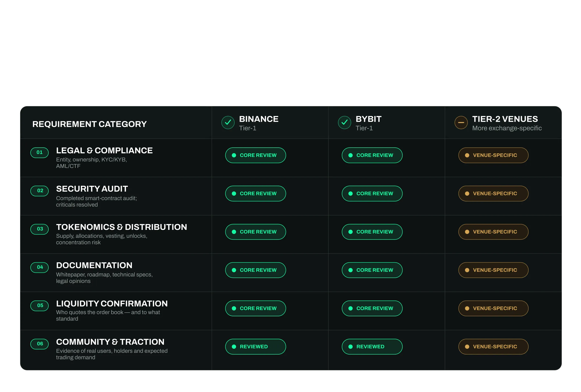Click the TOKENOMICS & DISTRIBUTION row title
Image resolution: width=581 pixels, height=392 pixels.
[121, 227]
